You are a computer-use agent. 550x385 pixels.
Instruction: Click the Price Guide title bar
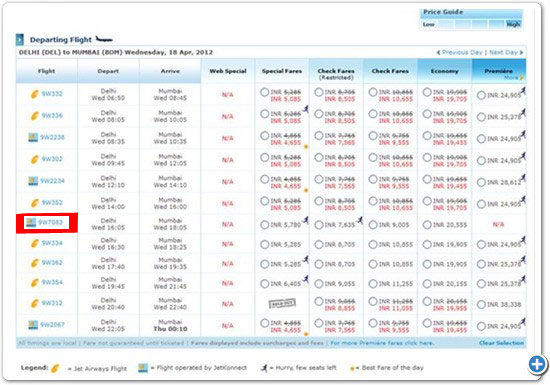tap(471, 13)
